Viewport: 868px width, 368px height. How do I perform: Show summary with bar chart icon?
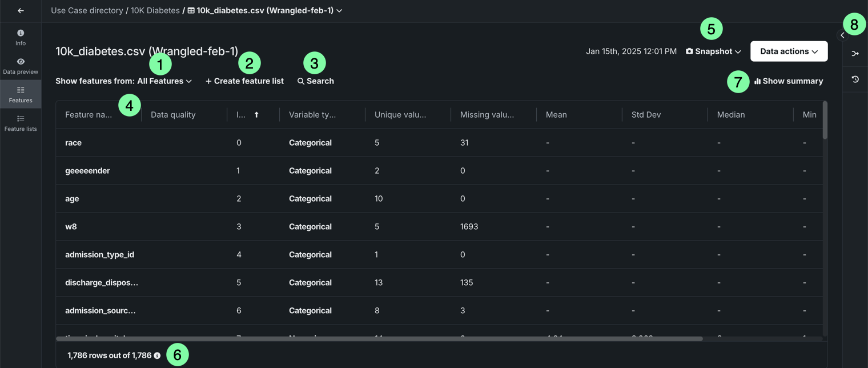(788, 81)
